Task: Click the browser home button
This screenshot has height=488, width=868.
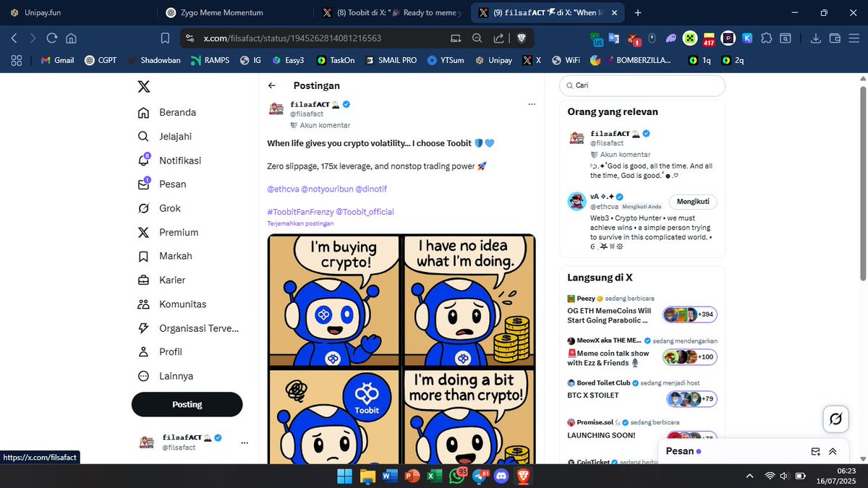Action: tap(71, 38)
